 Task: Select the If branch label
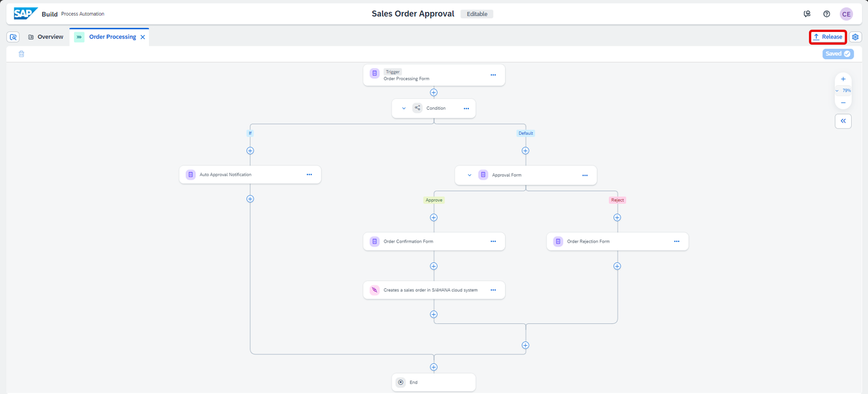click(250, 133)
